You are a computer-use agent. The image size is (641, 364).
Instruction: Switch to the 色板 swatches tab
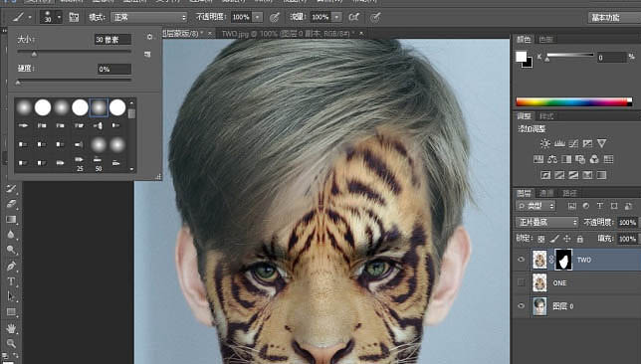pos(545,39)
